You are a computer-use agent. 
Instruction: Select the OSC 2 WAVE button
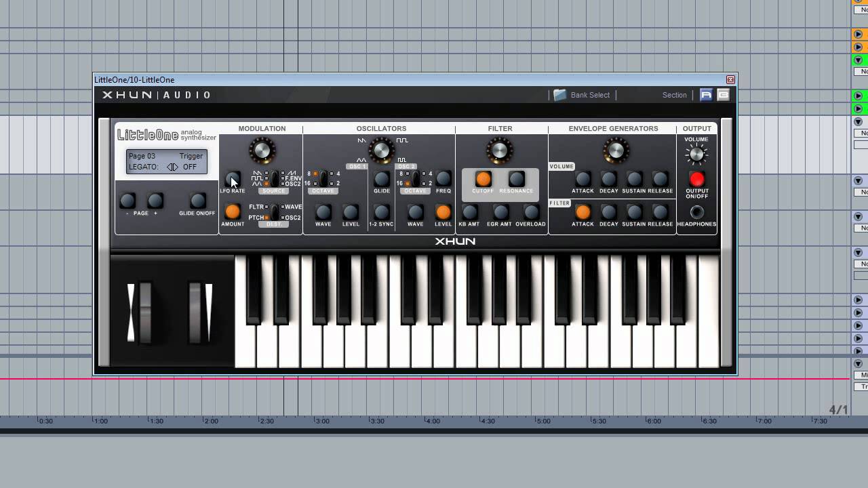point(416,212)
